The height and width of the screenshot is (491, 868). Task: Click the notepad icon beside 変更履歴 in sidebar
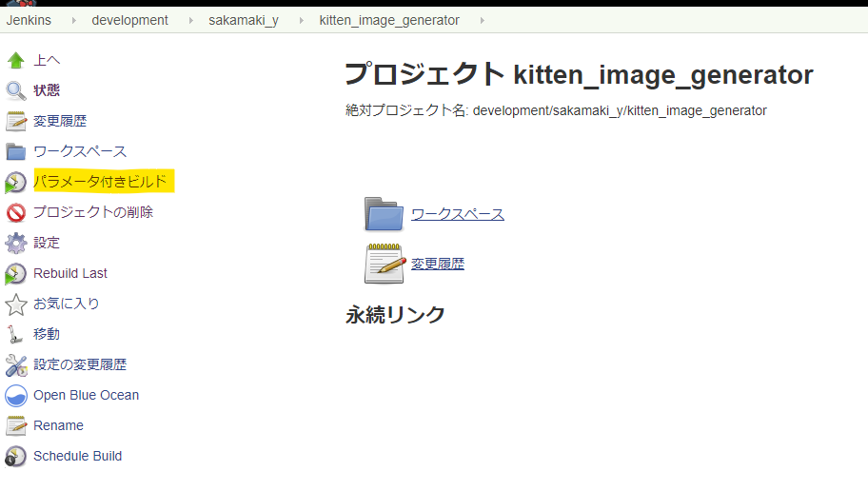[x=15, y=122]
